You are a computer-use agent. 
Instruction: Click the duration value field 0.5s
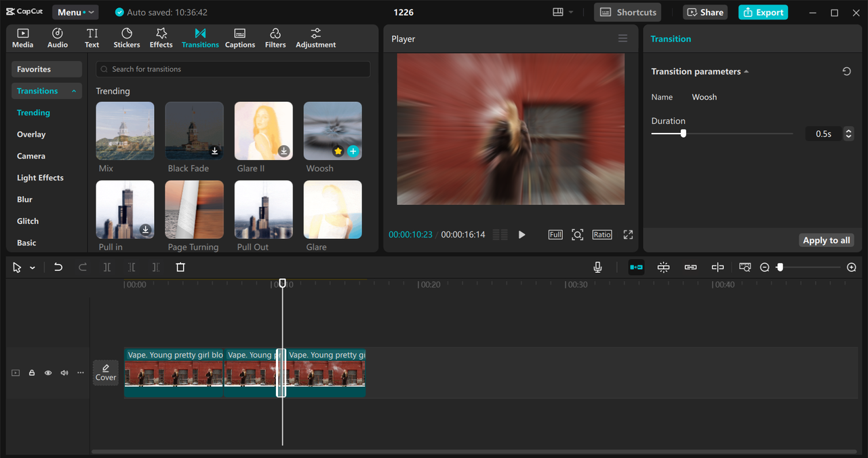[823, 134]
